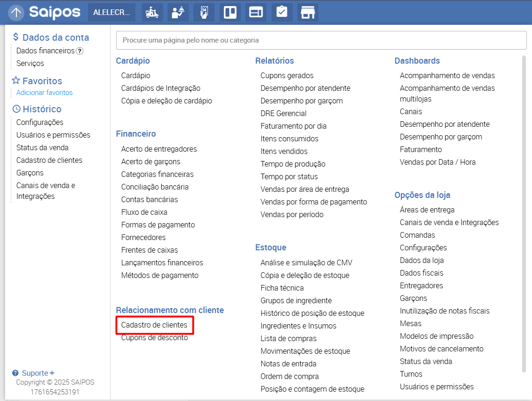This screenshot has height=401, width=532.
Task: Select Usuários e permissões in Histórico
Action: (x=53, y=135)
